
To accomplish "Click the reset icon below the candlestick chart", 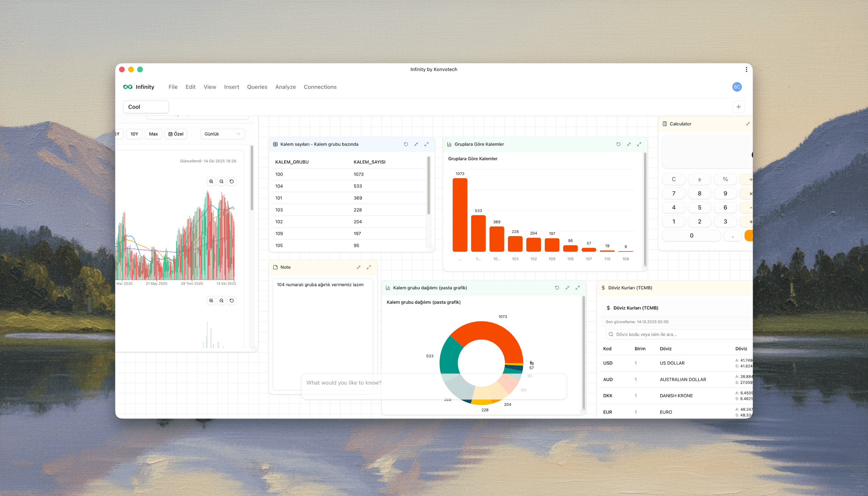I will pyautogui.click(x=232, y=300).
